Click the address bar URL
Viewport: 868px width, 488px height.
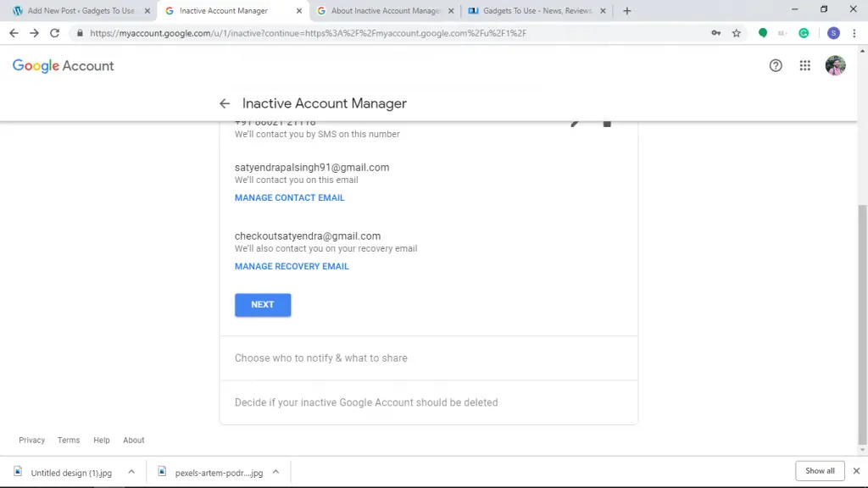(x=308, y=33)
